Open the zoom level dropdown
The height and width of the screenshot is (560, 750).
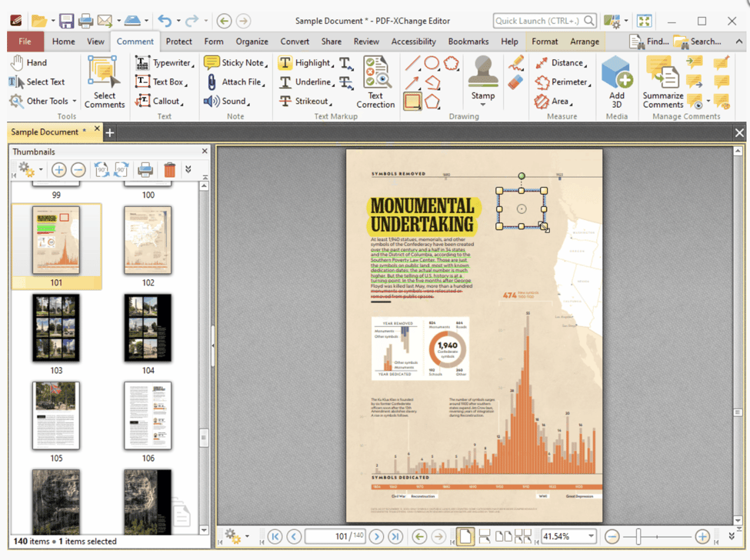point(591,536)
